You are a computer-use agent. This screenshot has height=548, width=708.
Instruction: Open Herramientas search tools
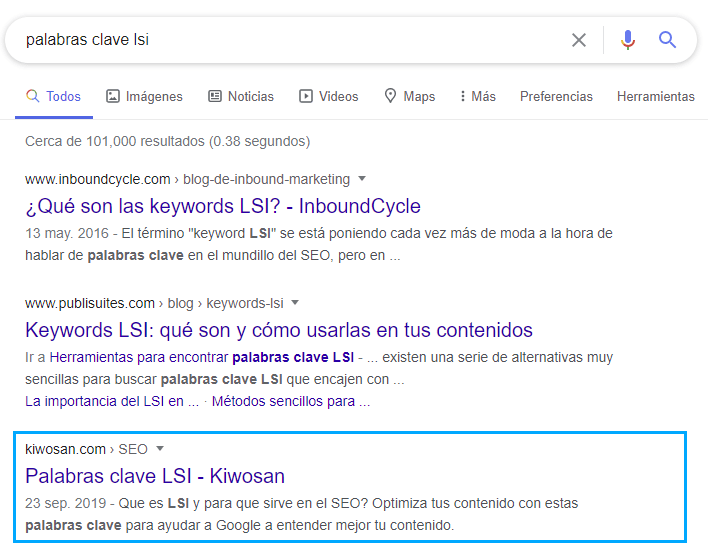click(x=656, y=96)
